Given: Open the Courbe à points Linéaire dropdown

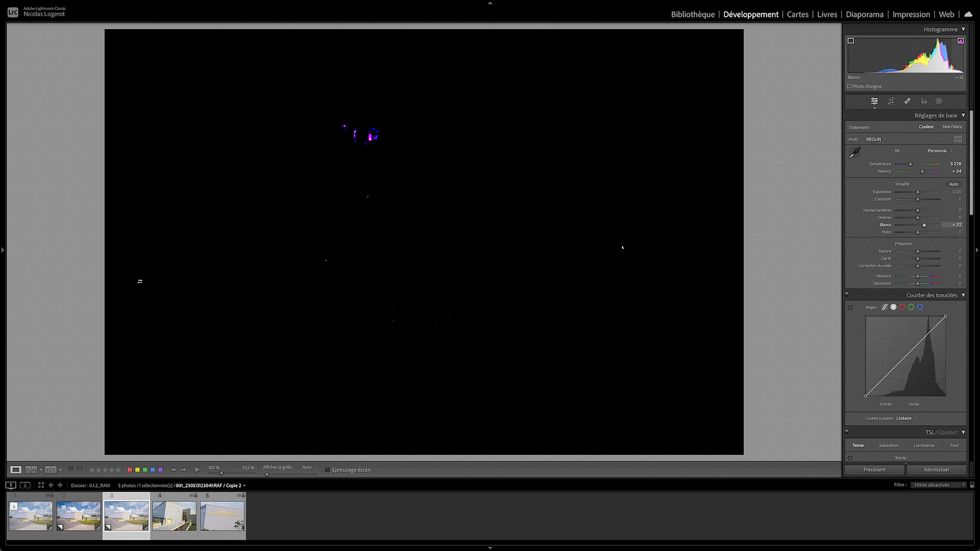Looking at the screenshot, I should [x=907, y=418].
